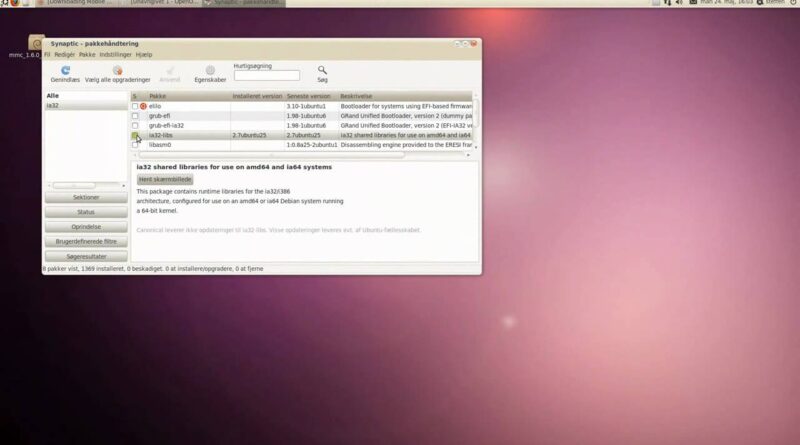Click the Genindlæs reload icon
This screenshot has height=445, width=800.
[65, 70]
